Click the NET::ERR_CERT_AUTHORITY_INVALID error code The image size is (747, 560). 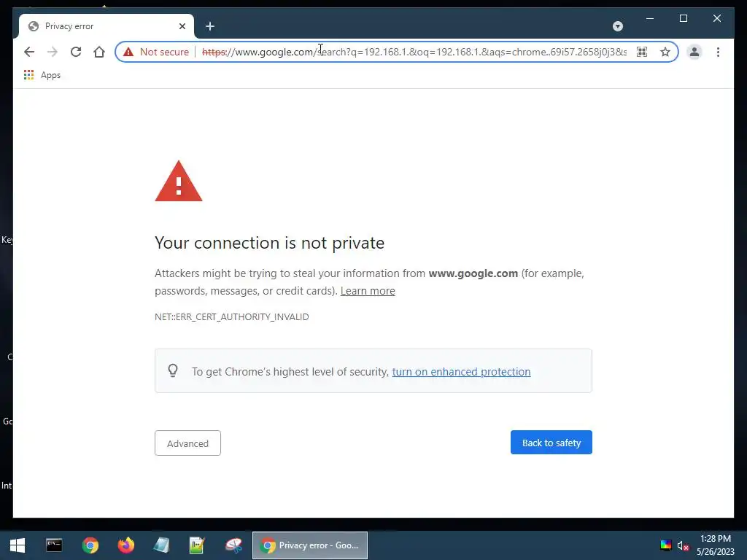pos(231,316)
